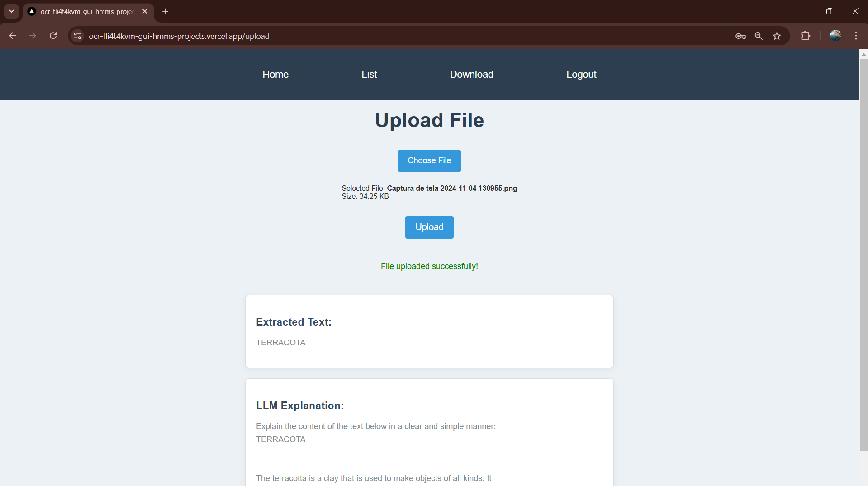Open the List page
The height and width of the screenshot is (486, 868).
[x=369, y=75]
